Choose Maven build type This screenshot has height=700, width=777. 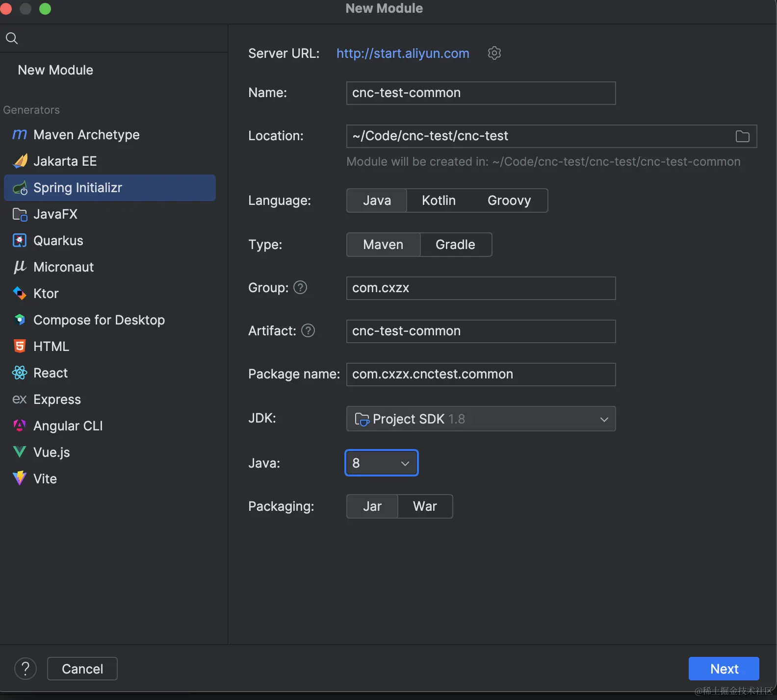383,245
